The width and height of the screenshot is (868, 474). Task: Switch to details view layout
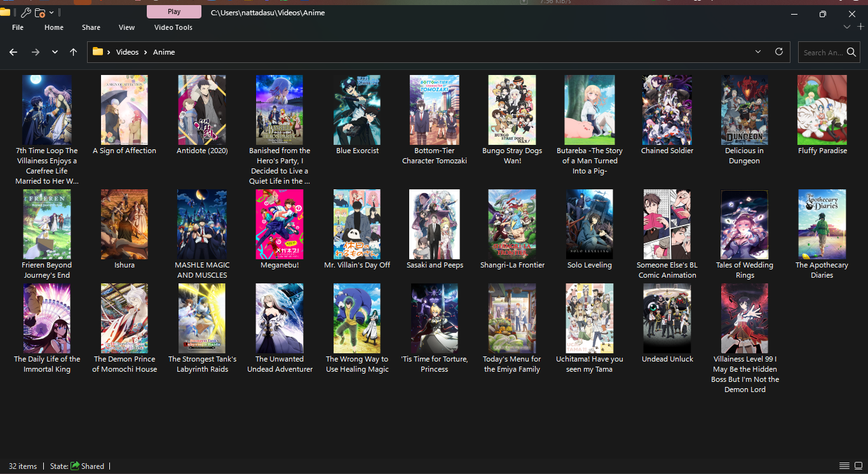844,466
